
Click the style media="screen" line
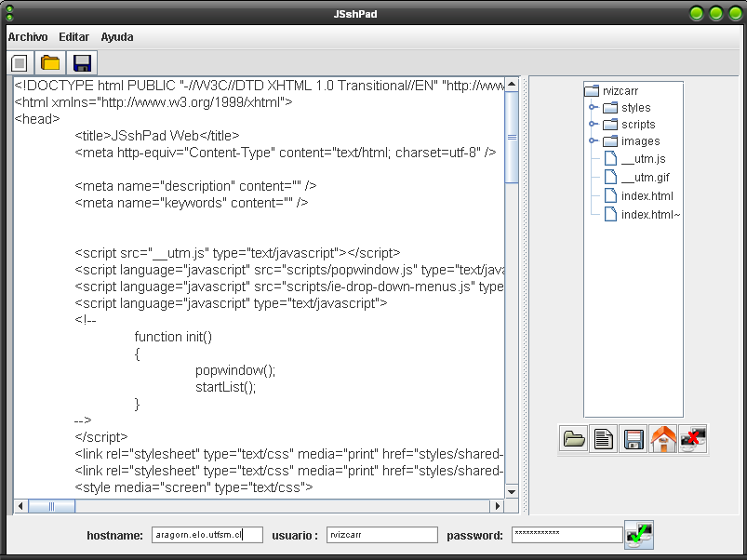pyautogui.click(x=193, y=487)
